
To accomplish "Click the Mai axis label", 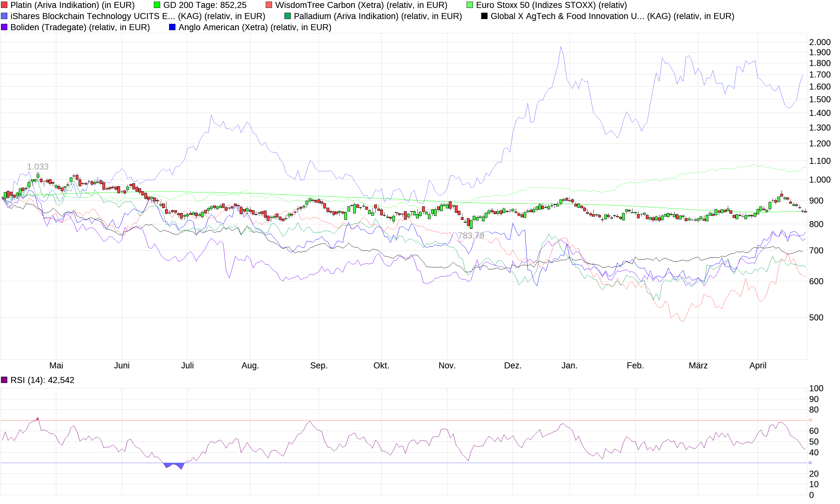I will pyautogui.click(x=56, y=366).
